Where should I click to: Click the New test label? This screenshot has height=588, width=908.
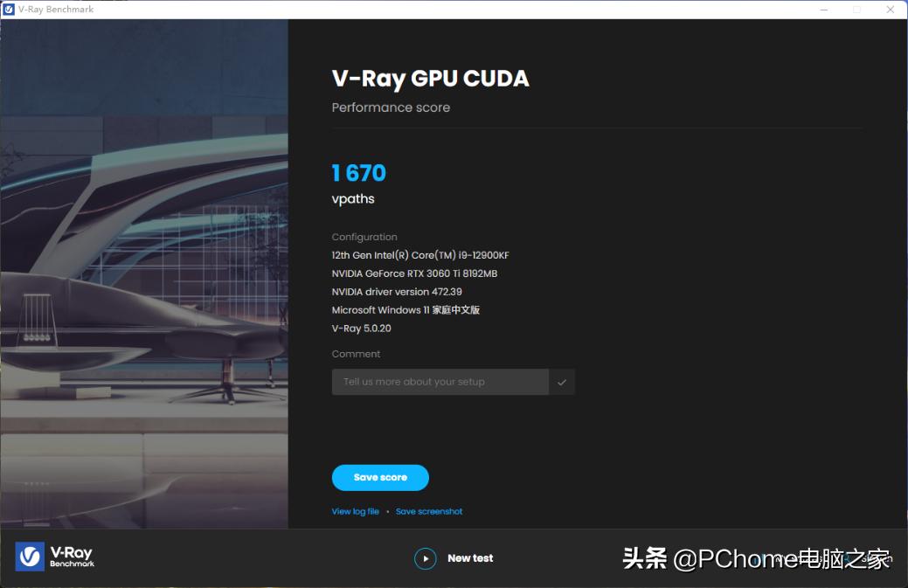470,558
